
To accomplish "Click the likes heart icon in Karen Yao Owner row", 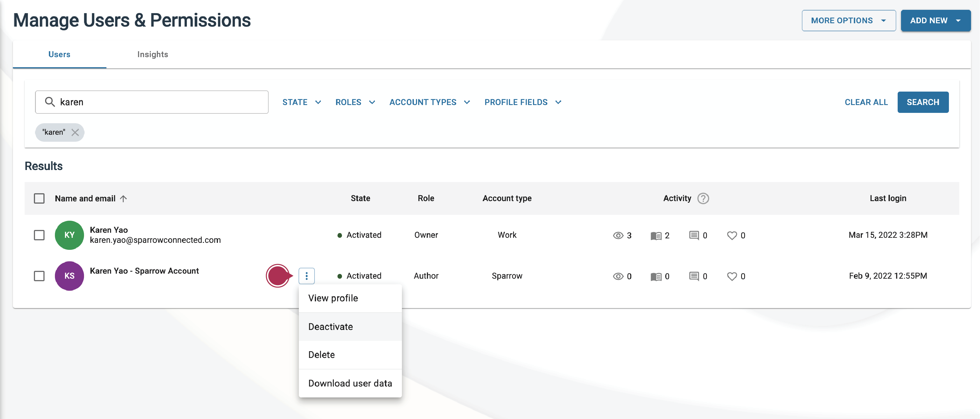I will pos(732,236).
